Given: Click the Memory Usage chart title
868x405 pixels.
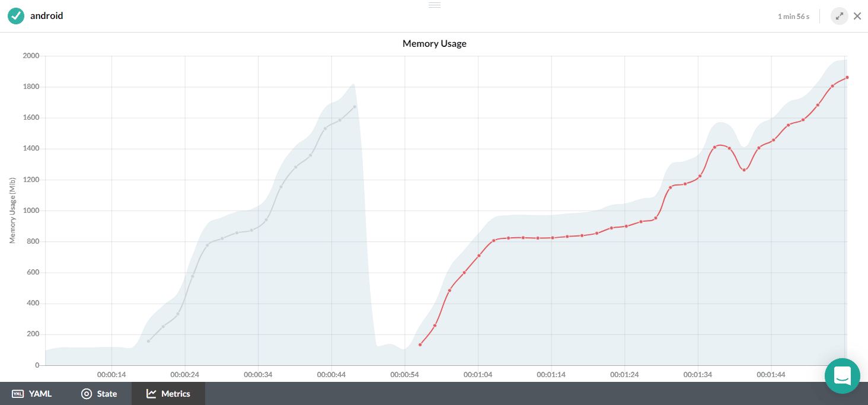Looking at the screenshot, I should 434,43.
